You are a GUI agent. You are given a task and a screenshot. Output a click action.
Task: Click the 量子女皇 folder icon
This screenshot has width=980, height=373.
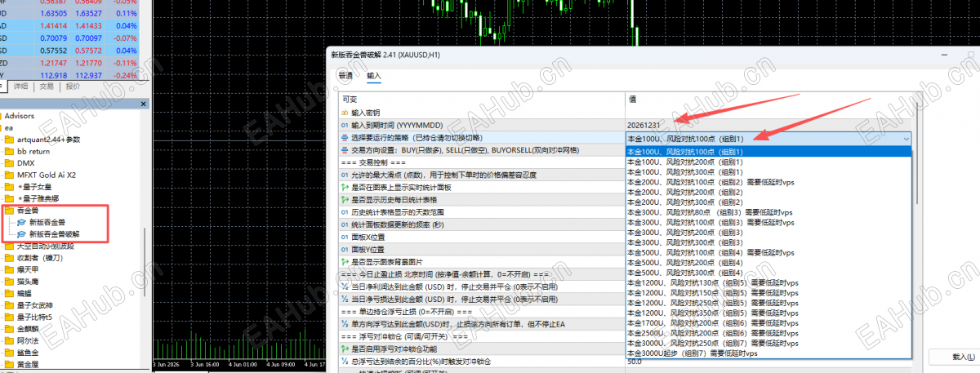pos(8,187)
